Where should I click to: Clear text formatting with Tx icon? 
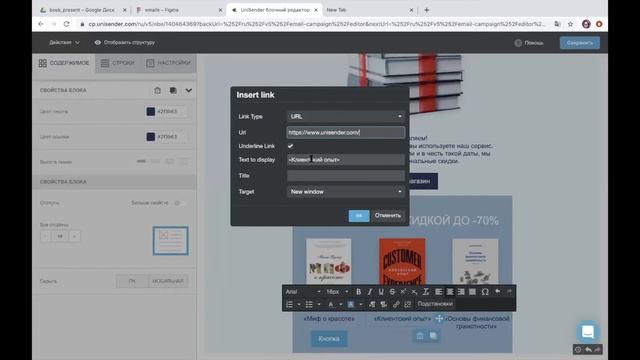pyautogui.click(x=425, y=292)
